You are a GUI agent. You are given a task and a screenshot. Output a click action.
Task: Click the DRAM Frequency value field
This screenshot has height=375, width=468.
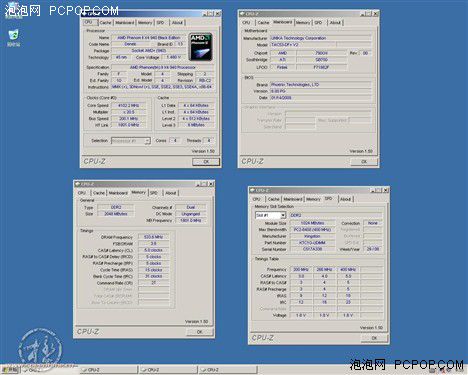153,237
